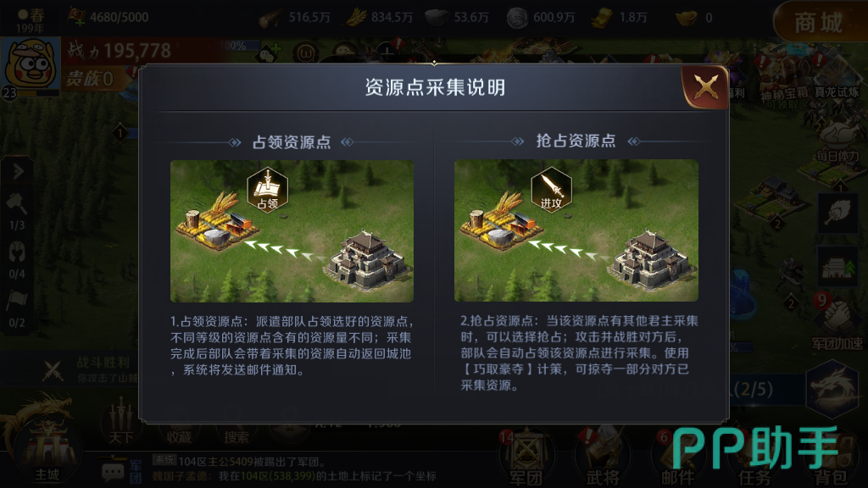This screenshot has width=868, height=488.
Task: Open the 军团 legion icon
Action: tap(526, 457)
